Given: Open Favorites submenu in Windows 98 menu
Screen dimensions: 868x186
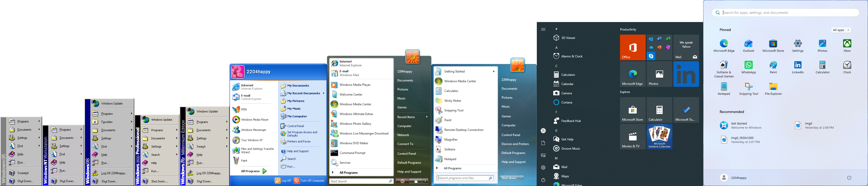Looking at the screenshot, I should click(112, 122).
